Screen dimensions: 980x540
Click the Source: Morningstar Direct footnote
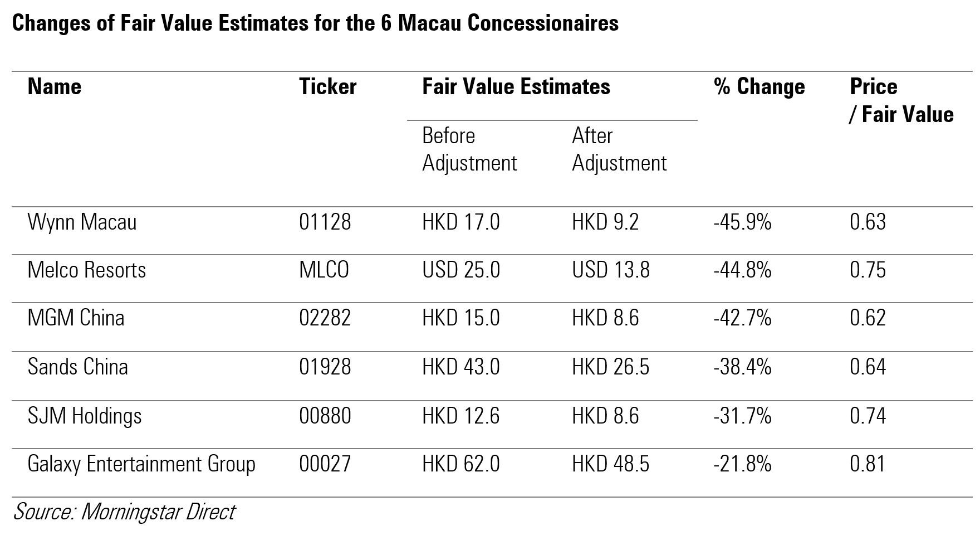(x=124, y=512)
